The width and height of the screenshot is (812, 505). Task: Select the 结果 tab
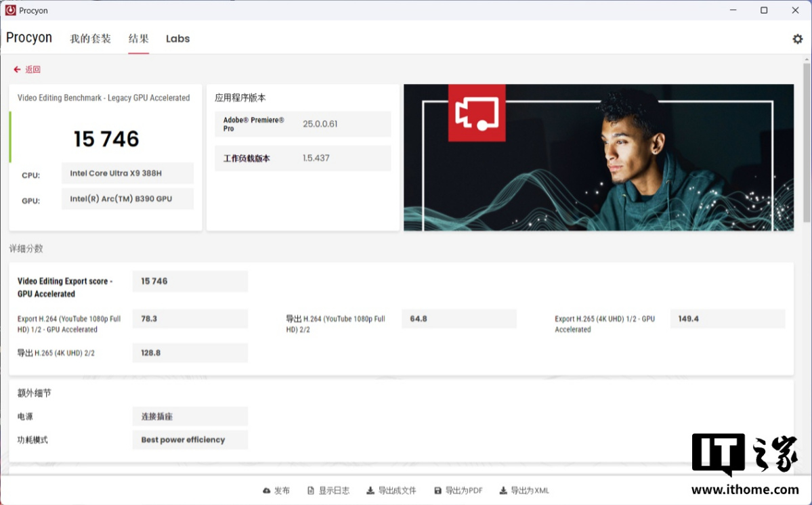[139, 39]
